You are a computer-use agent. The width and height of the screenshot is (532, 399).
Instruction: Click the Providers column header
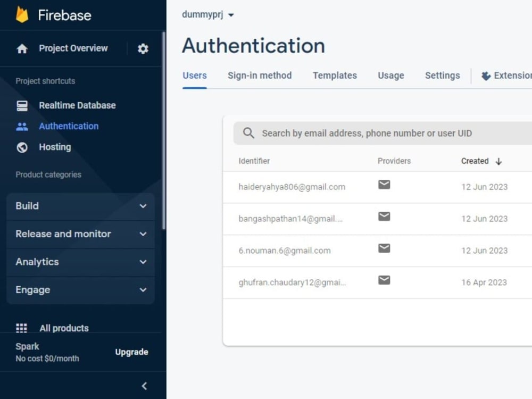point(394,161)
